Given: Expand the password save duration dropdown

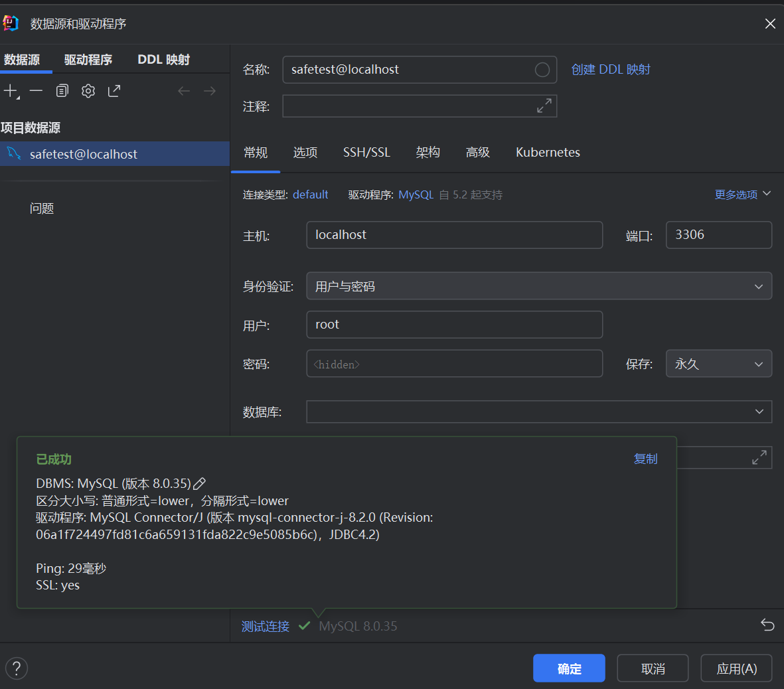Looking at the screenshot, I should pyautogui.click(x=718, y=364).
